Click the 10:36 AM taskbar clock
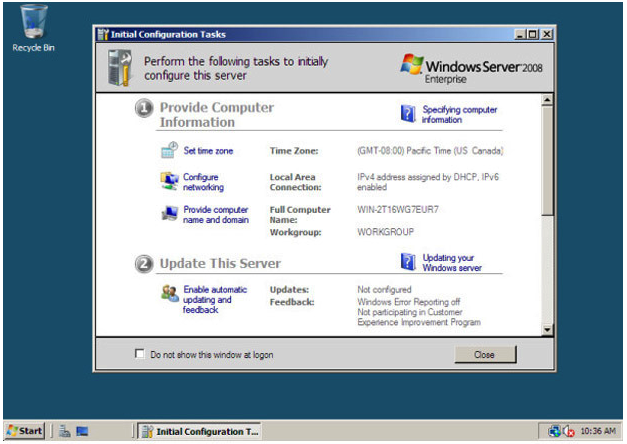 [597, 431]
